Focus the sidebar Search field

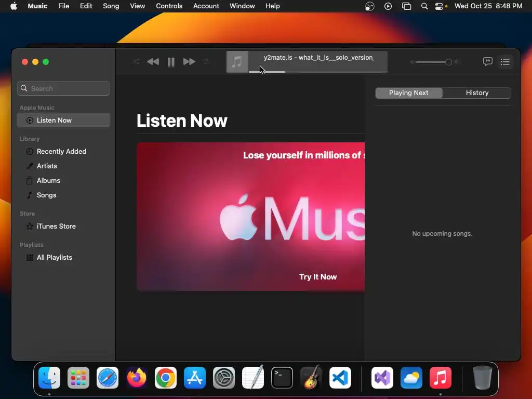point(63,88)
